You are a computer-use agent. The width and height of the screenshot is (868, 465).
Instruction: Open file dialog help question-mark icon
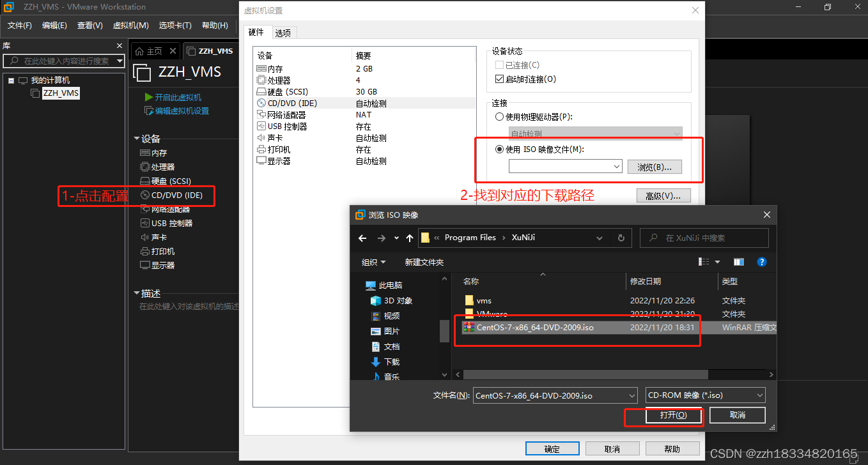tap(761, 262)
